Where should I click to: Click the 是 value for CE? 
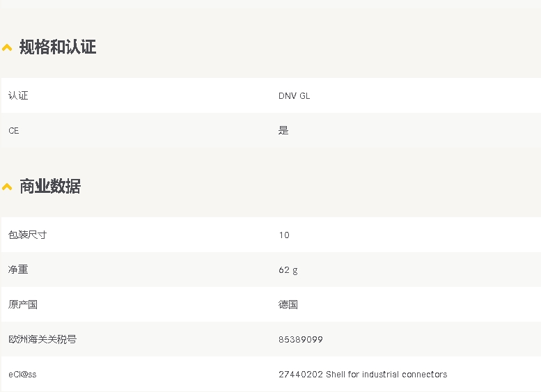tap(283, 131)
